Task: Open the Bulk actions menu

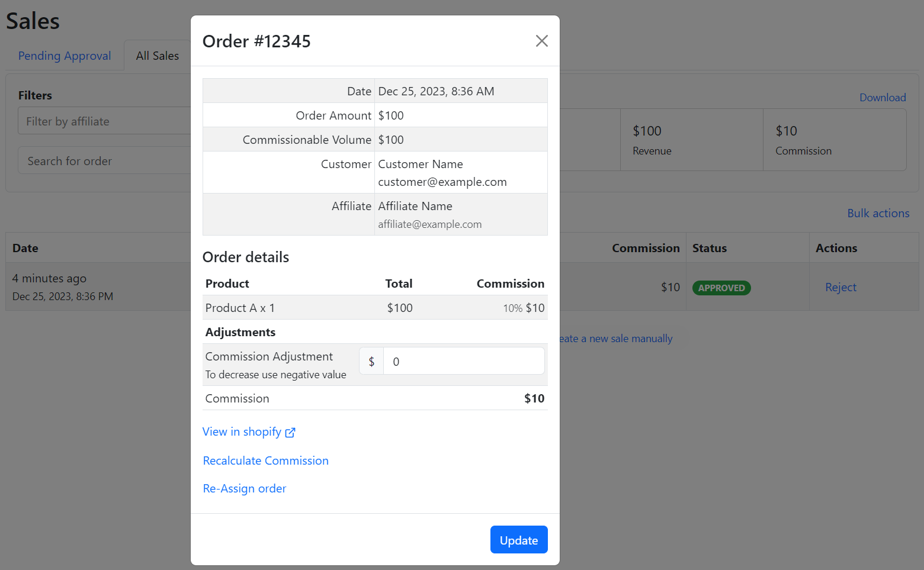Action: pos(878,213)
